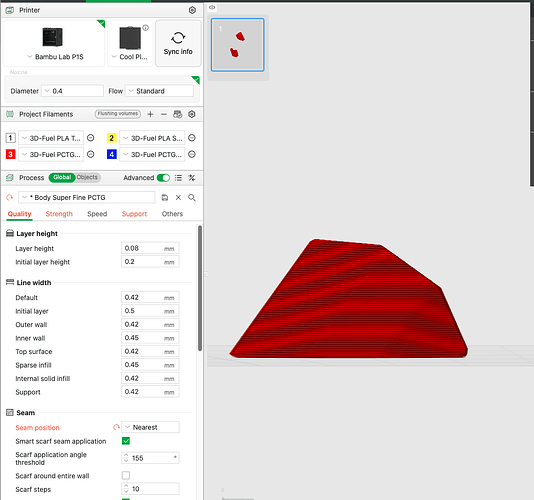Viewport: 534px width, 500px height.
Task: Select plate 1 thumbnail
Action: coord(237,45)
